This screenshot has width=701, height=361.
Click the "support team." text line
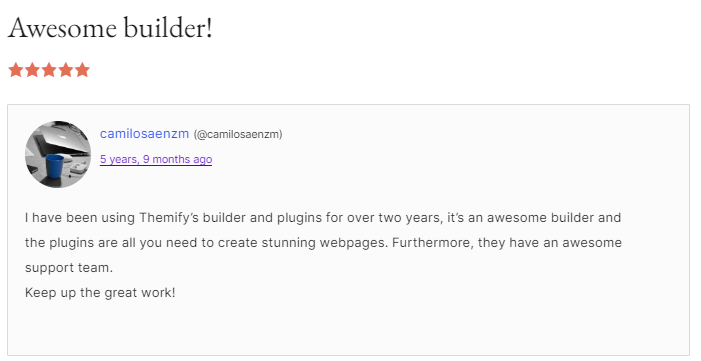pos(69,268)
